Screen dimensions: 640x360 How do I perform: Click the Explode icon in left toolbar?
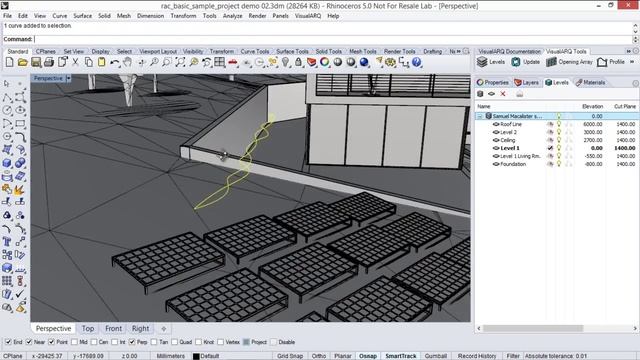click(20, 190)
